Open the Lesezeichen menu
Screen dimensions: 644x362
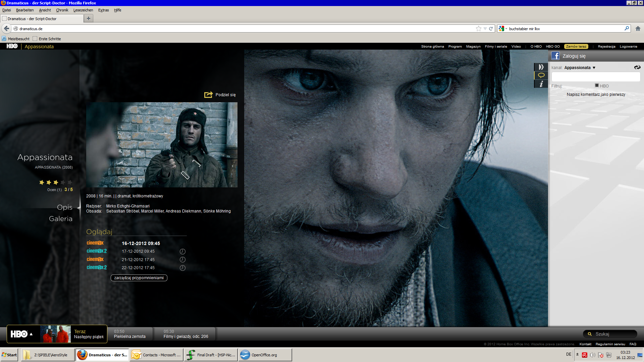tap(83, 10)
